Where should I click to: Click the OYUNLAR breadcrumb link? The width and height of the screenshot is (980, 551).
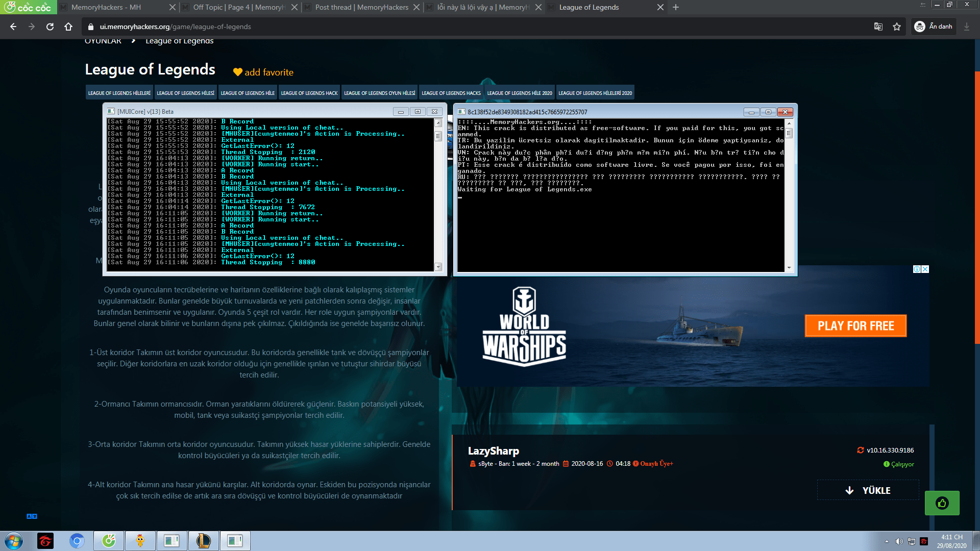[x=103, y=41]
